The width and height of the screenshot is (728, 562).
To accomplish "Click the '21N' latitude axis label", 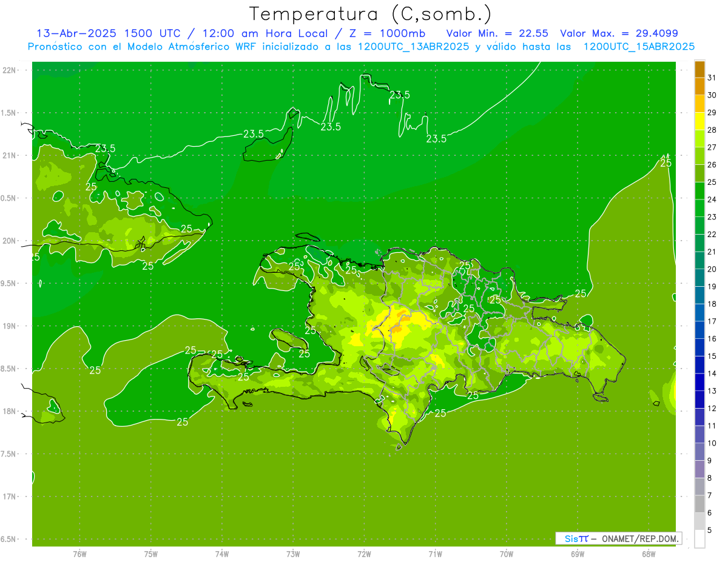I will [10, 155].
